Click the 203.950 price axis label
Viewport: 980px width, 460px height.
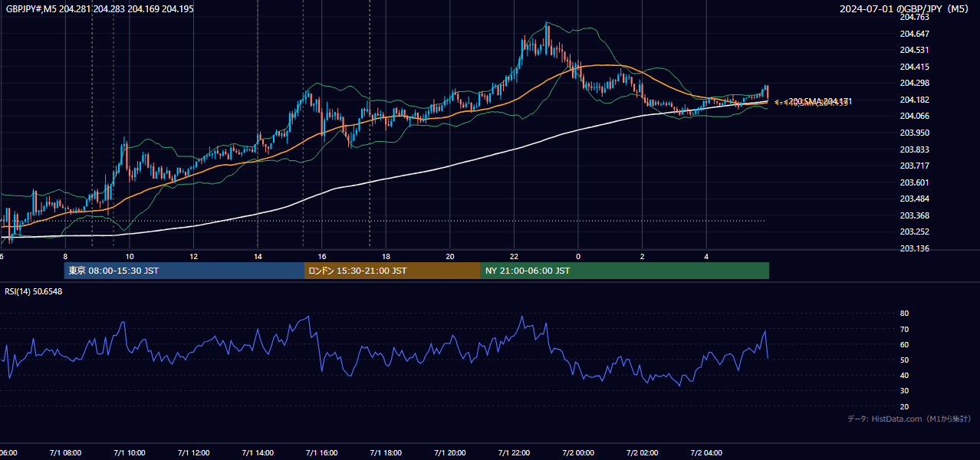[x=914, y=133]
